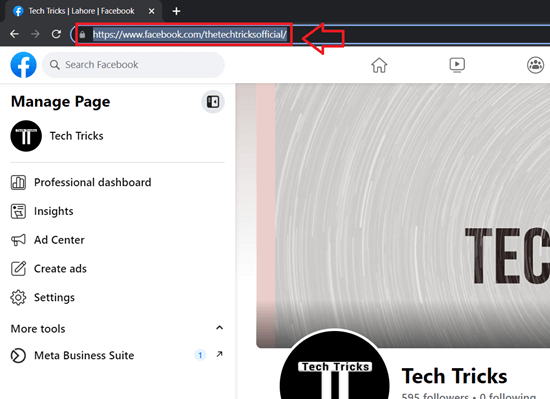This screenshot has height=399, width=550.
Task: Click the external link arrow for Meta Business Suite
Action: point(219,354)
